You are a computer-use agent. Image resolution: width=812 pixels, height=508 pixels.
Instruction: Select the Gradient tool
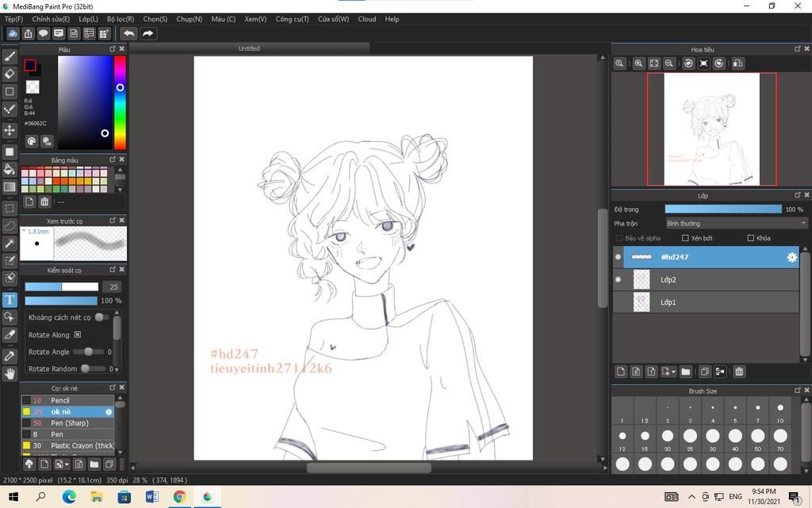point(10,187)
